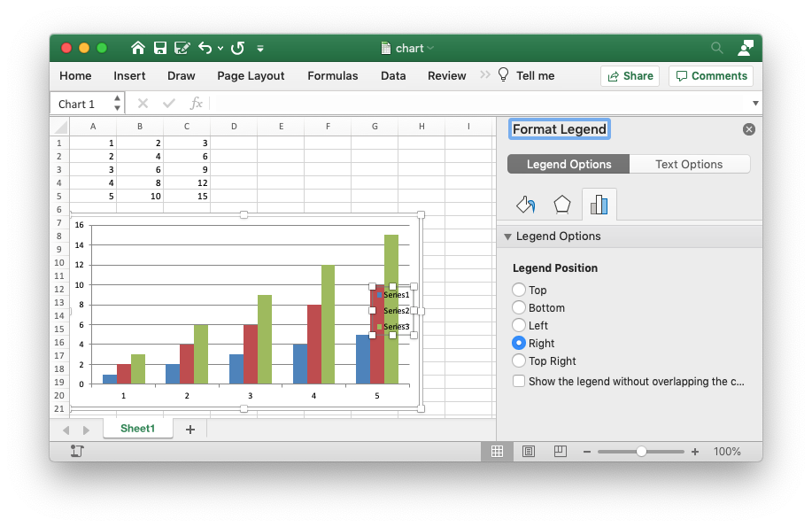The image size is (812, 527).
Task: Click the Name Box showing Chart 1
Action: (81, 104)
